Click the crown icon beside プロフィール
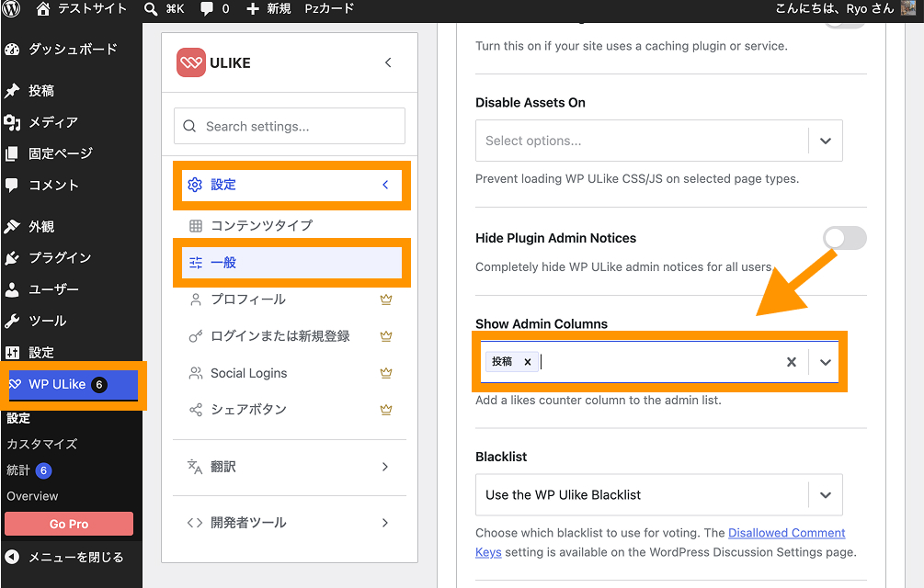Viewport: 924px width, 588px height. click(x=386, y=300)
